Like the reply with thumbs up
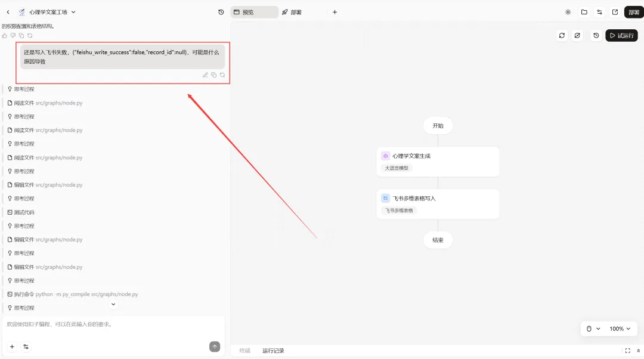644x359 pixels. 5,36
